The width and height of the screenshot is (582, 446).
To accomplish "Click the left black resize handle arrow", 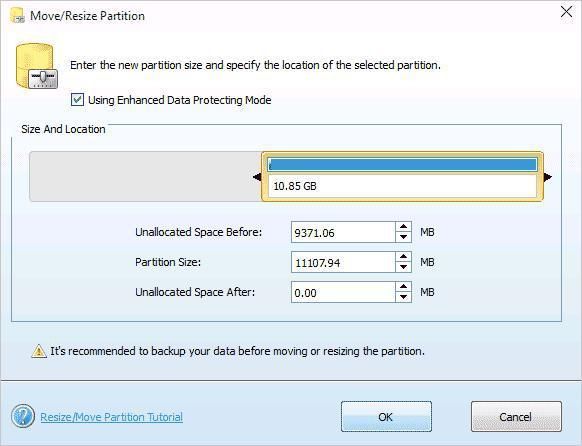I will [x=257, y=177].
